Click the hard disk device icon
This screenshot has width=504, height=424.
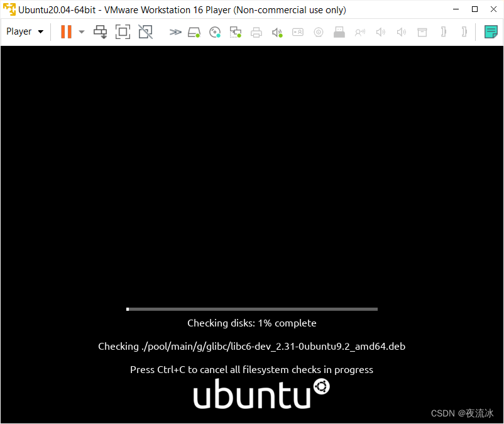coord(194,32)
